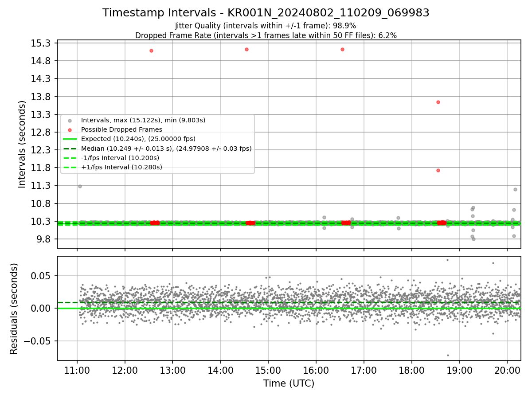Screen dimensions: 532x399
Task: Click the plot title "Timestamp Intervals - KR001N_20240802_110209_069983"
Action: 266,13
